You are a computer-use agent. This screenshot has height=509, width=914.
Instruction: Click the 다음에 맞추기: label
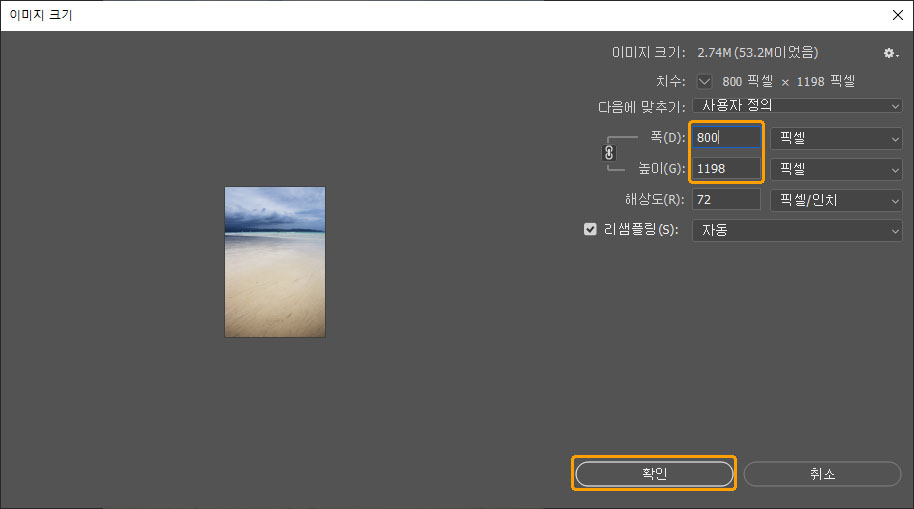tap(642, 107)
